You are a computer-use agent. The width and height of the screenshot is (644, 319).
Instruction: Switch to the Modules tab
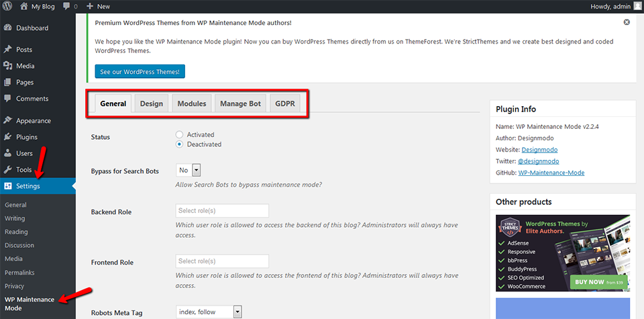(x=192, y=103)
